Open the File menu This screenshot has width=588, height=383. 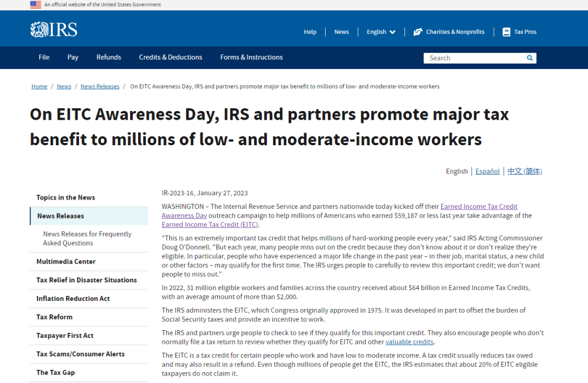[x=44, y=57]
